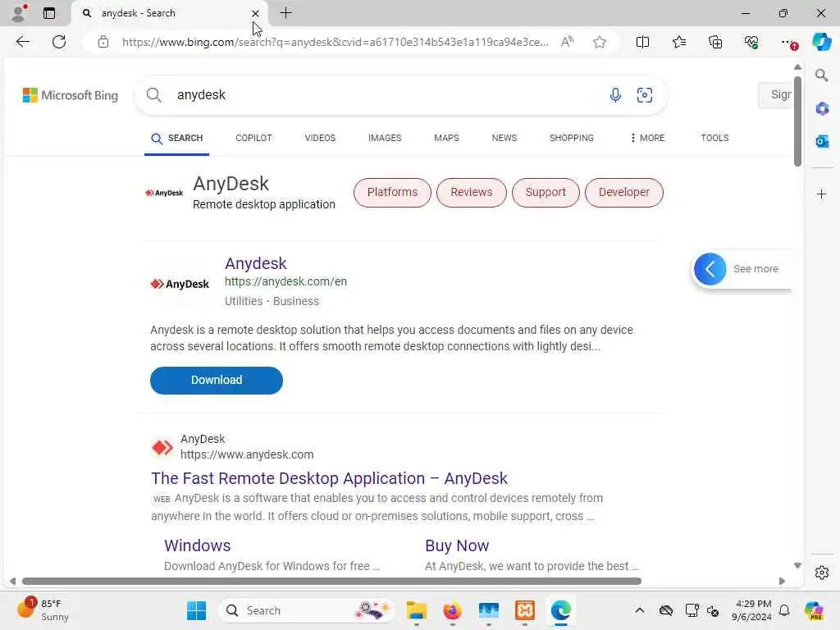The height and width of the screenshot is (630, 840).
Task: Expand the MORE search categories menu
Action: coord(647,138)
